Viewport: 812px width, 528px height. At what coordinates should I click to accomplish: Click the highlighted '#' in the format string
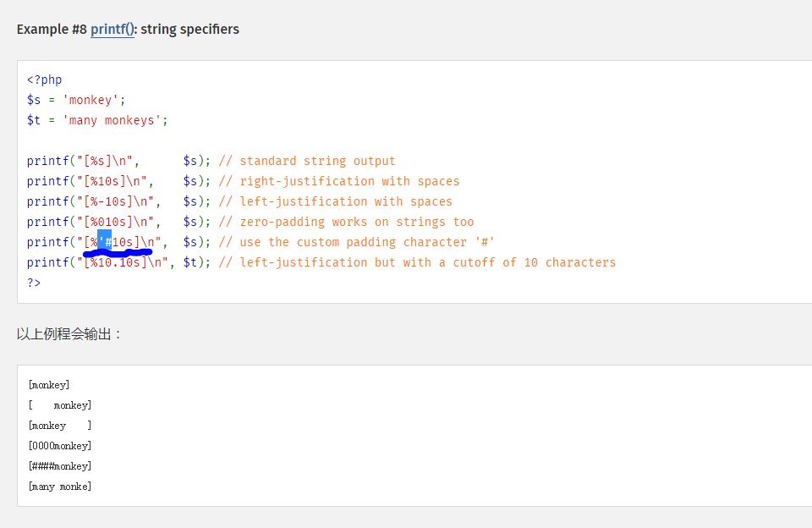[x=105, y=242]
